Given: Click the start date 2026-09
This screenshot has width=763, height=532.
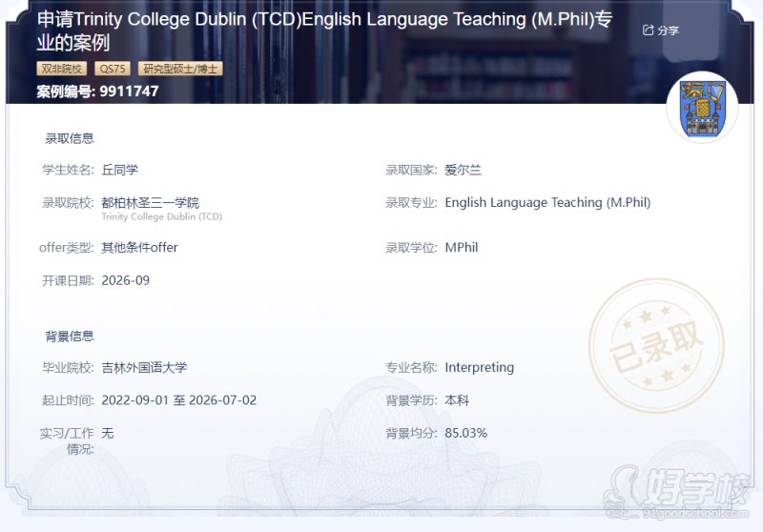Looking at the screenshot, I should [x=126, y=280].
